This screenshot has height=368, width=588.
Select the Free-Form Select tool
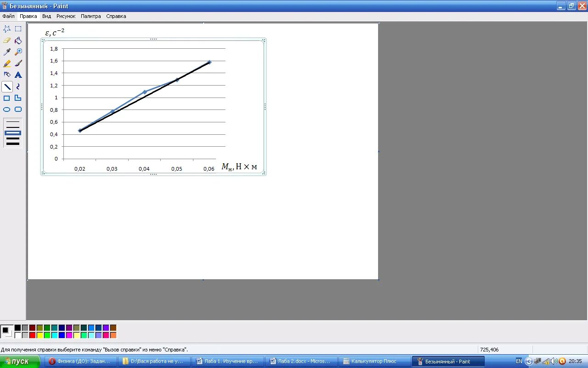point(7,29)
